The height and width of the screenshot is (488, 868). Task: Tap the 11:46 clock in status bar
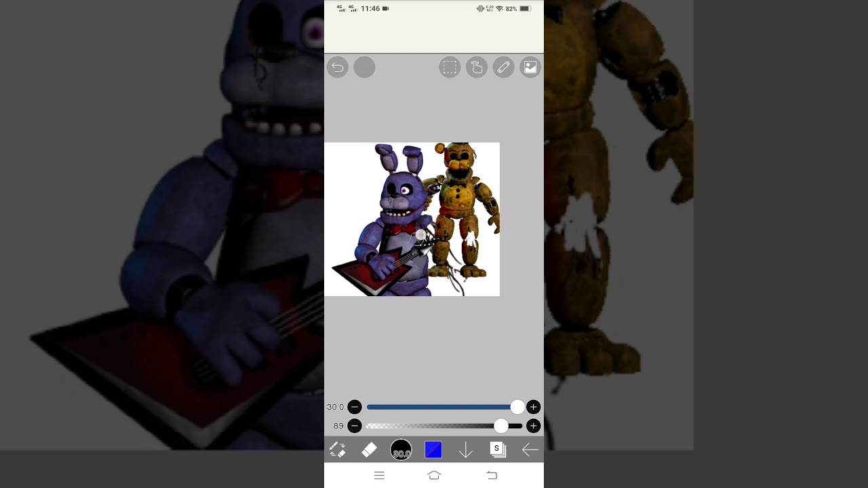[370, 9]
